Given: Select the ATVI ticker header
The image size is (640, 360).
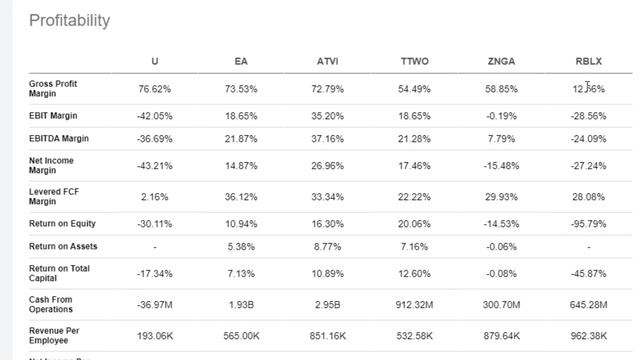Looking at the screenshot, I should pyautogui.click(x=327, y=61).
